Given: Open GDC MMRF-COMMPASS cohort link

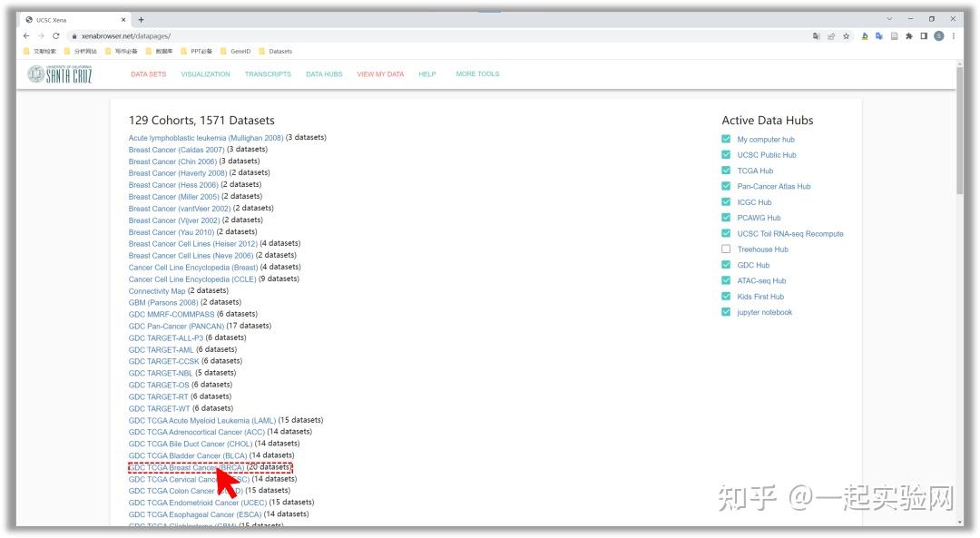Looking at the screenshot, I should (171, 314).
